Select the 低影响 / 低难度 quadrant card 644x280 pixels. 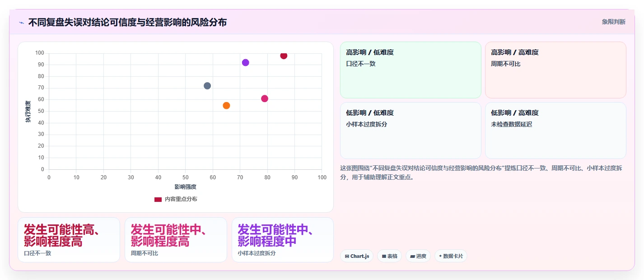411,131
